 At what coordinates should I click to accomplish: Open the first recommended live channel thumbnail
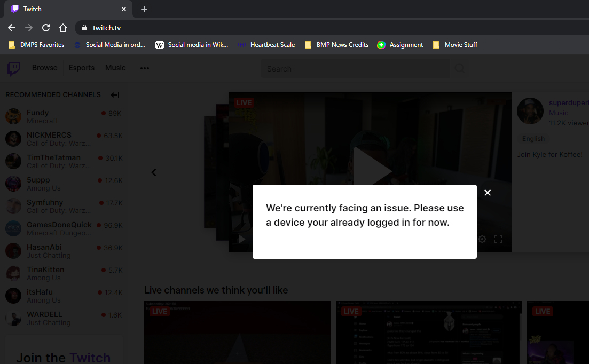pos(237,333)
